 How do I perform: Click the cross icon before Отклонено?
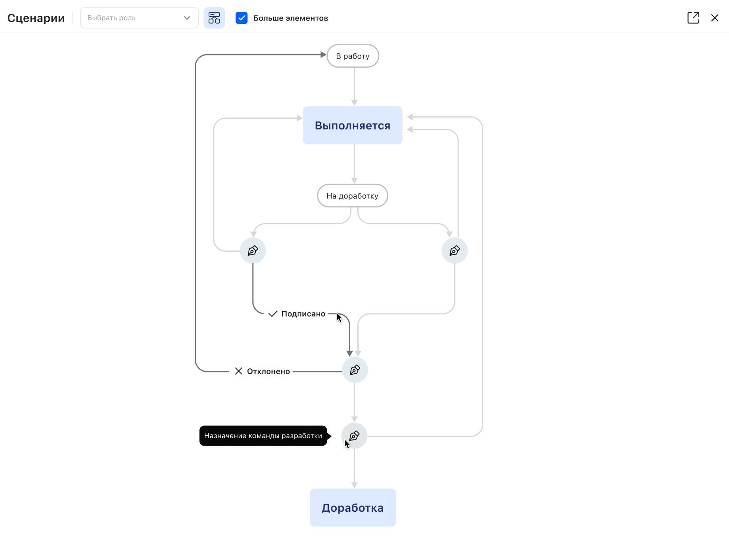(238, 371)
